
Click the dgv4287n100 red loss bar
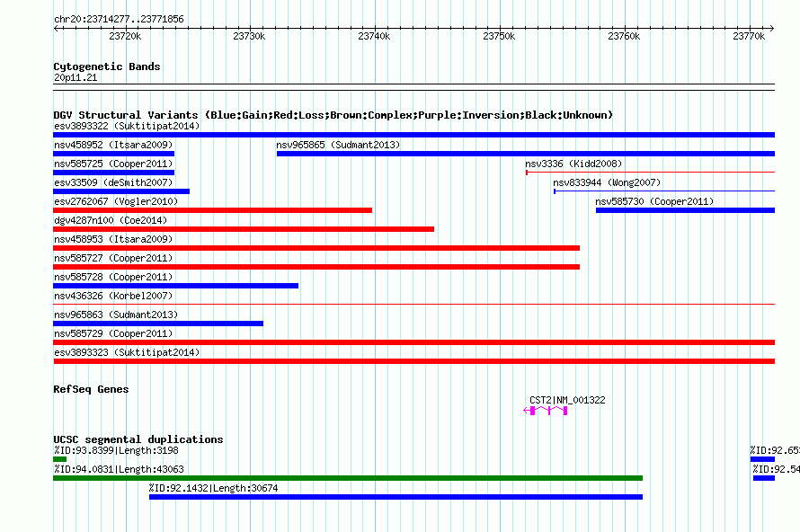[x=244, y=229]
